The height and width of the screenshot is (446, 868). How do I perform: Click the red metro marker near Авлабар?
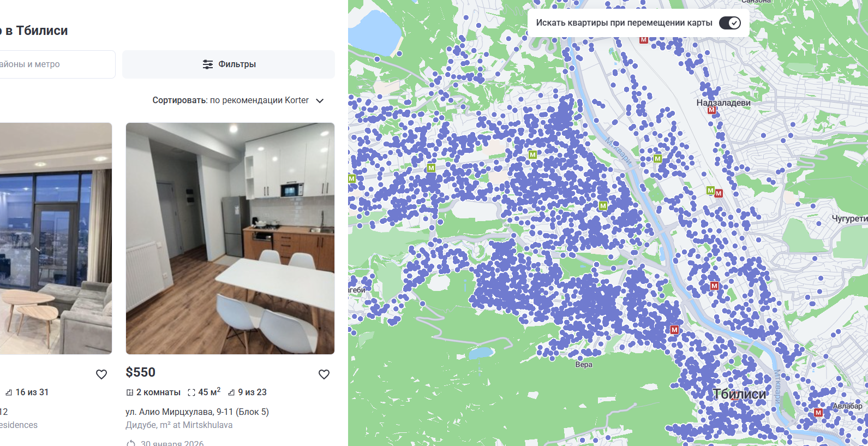[x=818, y=413]
